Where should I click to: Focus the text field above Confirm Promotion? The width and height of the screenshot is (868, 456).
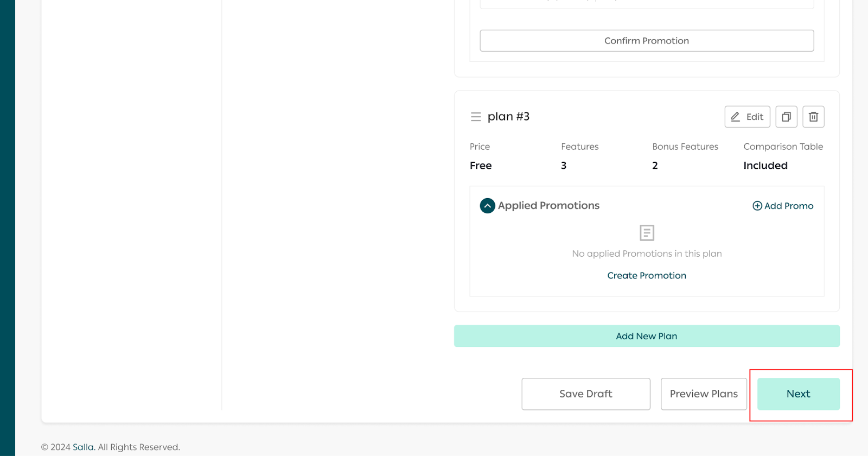(647, 4)
